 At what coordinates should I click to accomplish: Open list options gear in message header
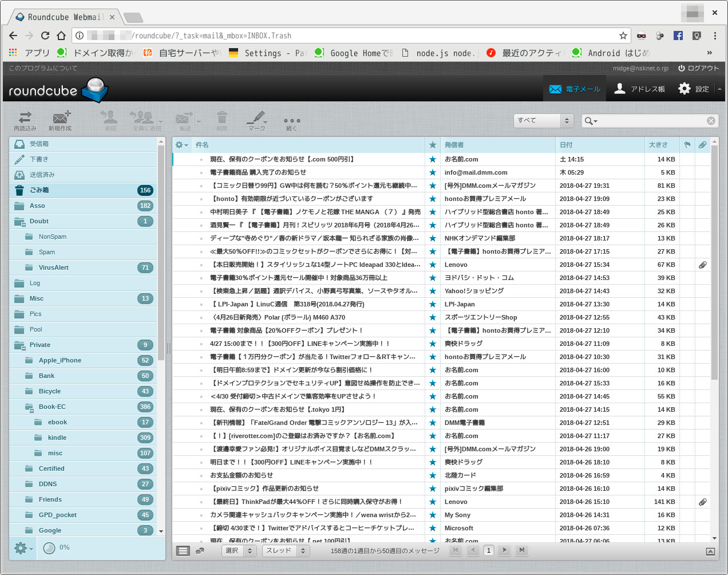181,145
